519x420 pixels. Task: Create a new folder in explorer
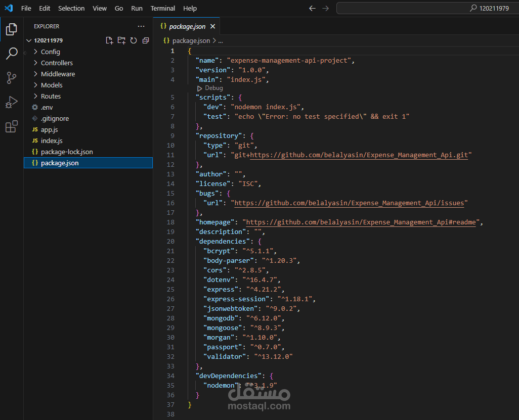121,40
